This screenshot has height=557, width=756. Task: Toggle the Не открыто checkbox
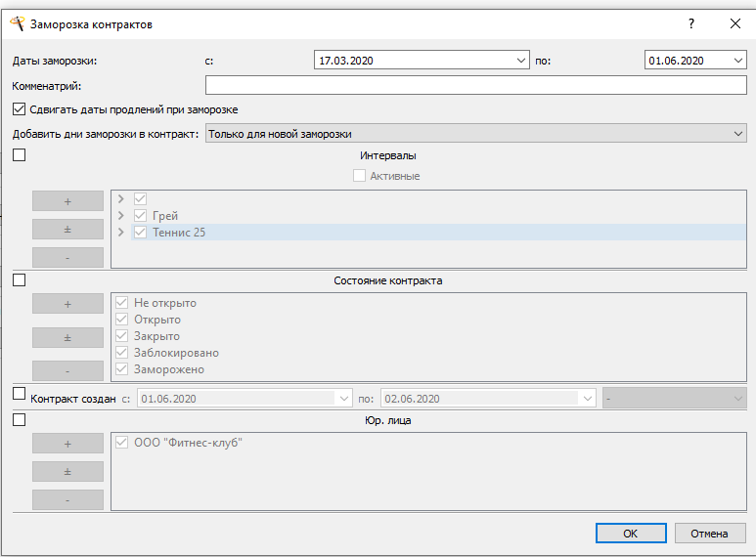(x=121, y=303)
